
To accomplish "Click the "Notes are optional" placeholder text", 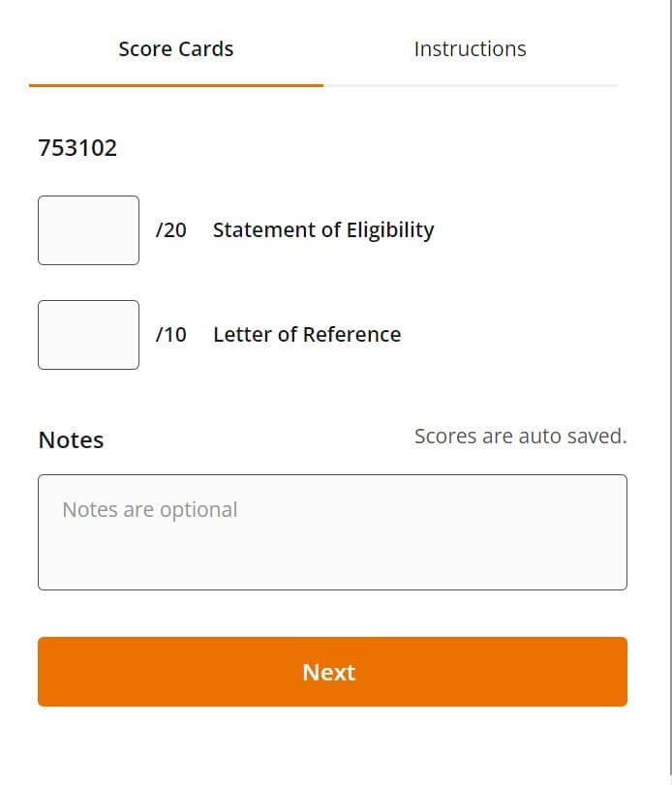I will click(150, 510).
